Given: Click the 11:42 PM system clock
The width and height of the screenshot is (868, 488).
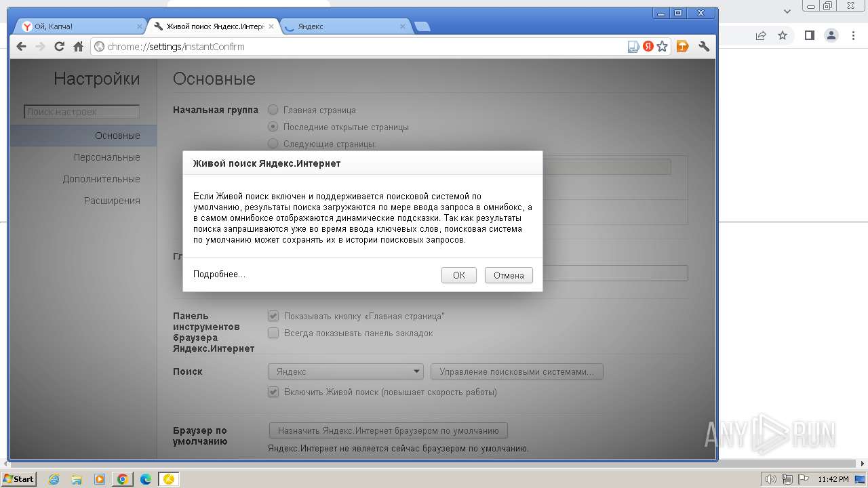Looking at the screenshot, I should (x=833, y=479).
